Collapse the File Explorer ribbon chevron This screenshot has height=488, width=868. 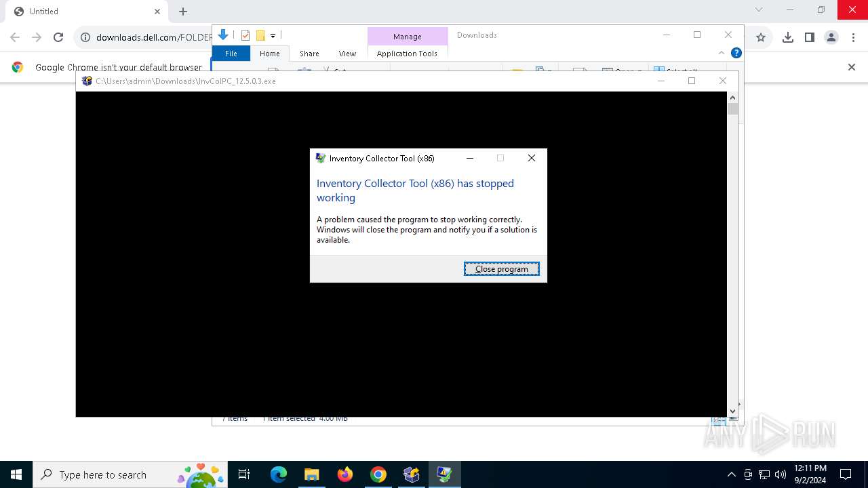click(x=722, y=53)
